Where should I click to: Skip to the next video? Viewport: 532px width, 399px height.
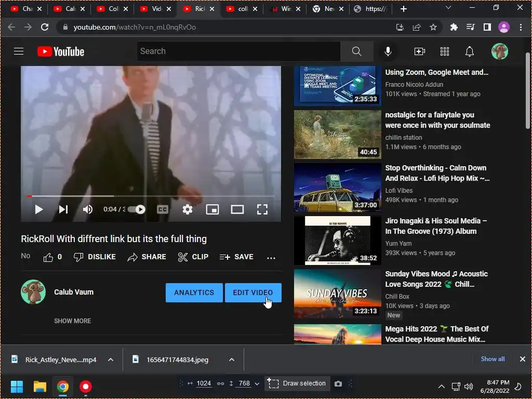coord(63,209)
